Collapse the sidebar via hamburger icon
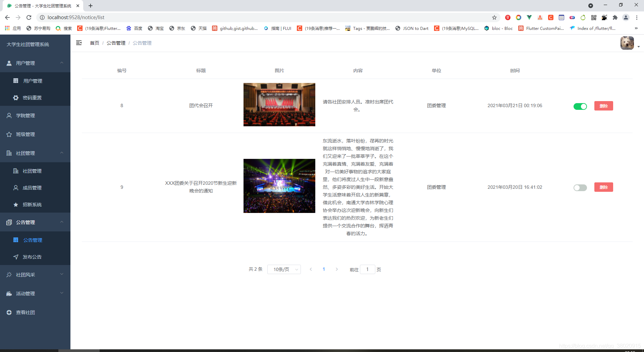Viewport: 644px width, 352px height. [79, 43]
